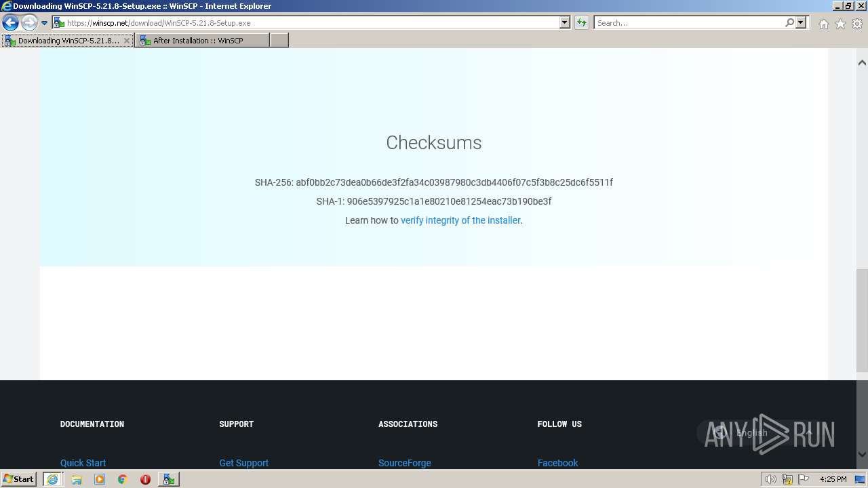Viewport: 868px width, 488px height.
Task: Click the SHA-256 checksum text
Action: click(434, 182)
